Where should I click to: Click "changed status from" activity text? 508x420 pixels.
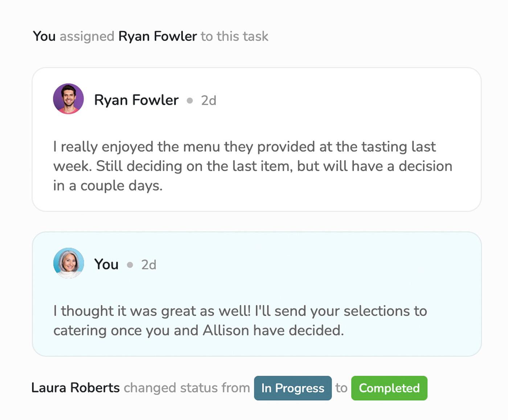coord(187,388)
